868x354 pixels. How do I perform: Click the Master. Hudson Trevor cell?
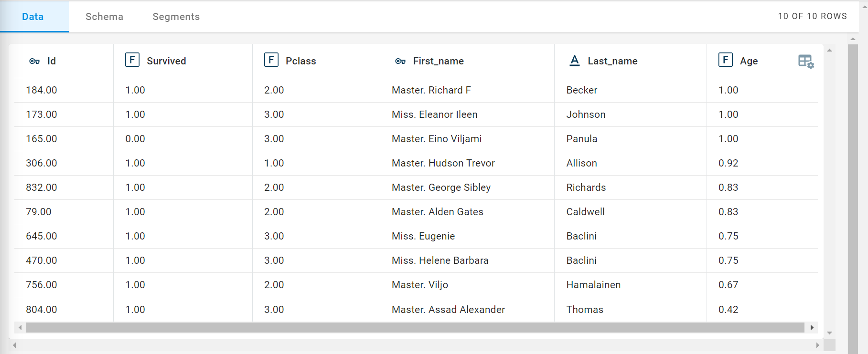coord(443,163)
